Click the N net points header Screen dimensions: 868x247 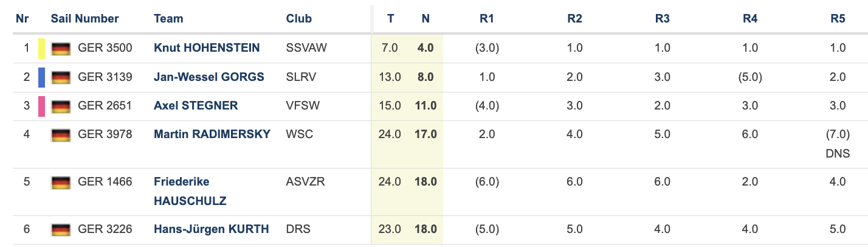(425, 19)
